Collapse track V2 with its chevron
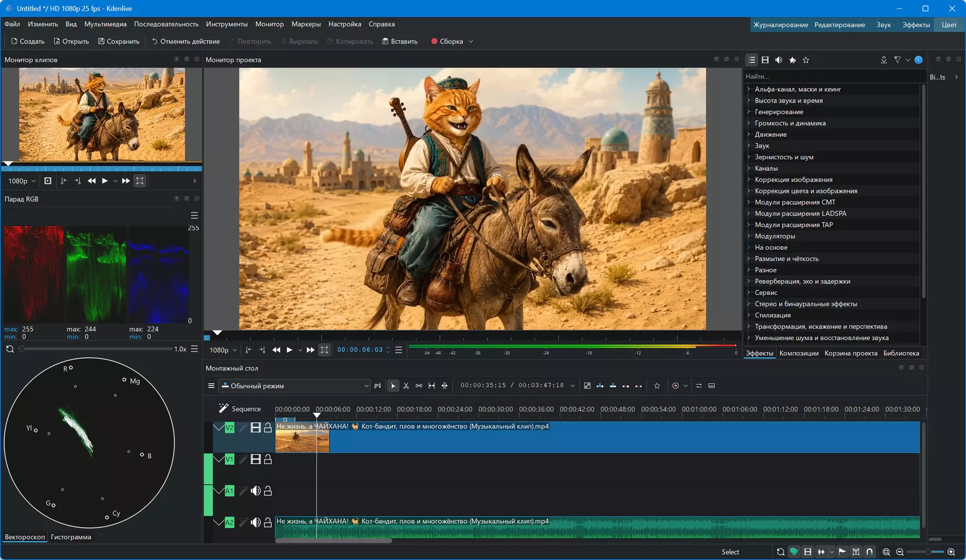 (x=219, y=428)
